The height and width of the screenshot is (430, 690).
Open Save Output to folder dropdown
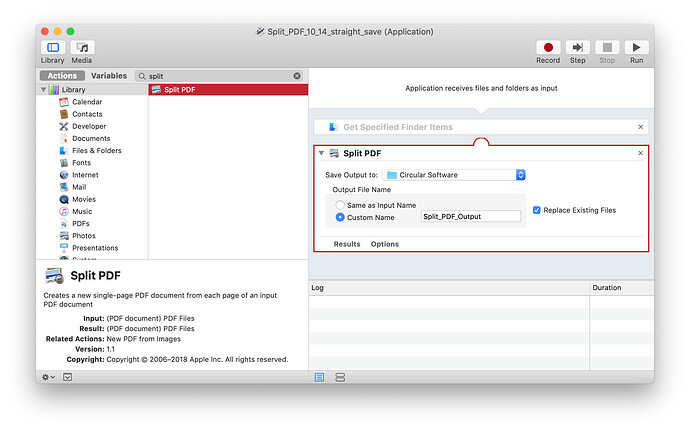pos(454,175)
